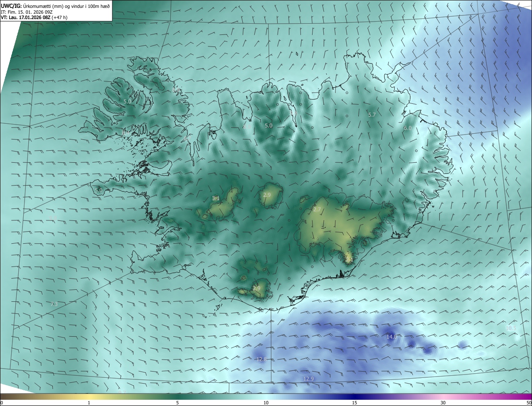Click the 5.0 value on the Westfjords peninsula
The width and height of the screenshot is (532, 406).
tap(127, 101)
